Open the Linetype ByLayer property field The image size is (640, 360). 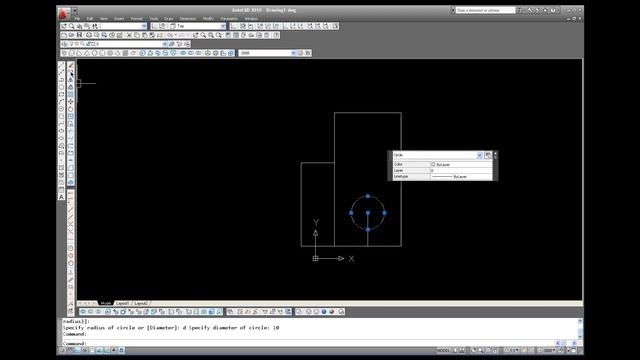tap(461, 176)
